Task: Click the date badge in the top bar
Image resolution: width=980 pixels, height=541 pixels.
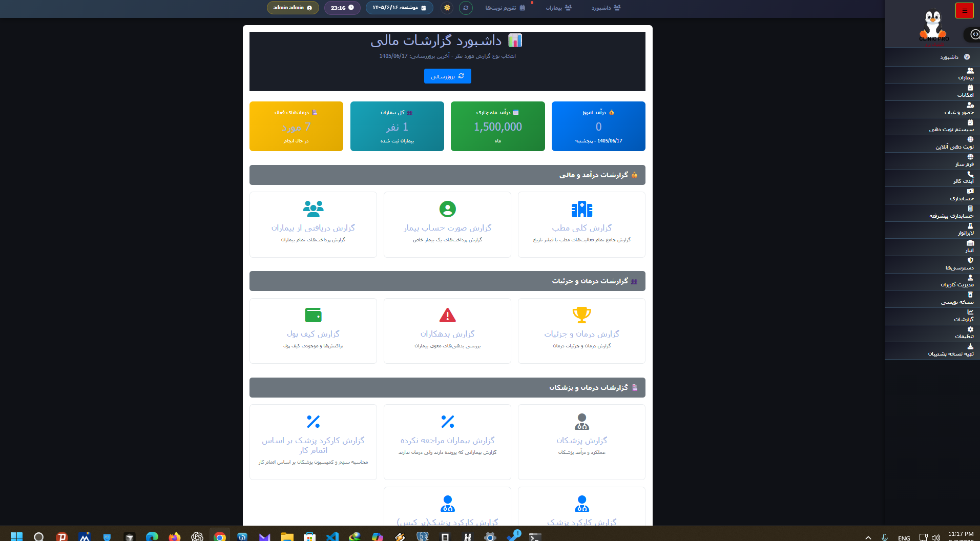Action: click(399, 8)
